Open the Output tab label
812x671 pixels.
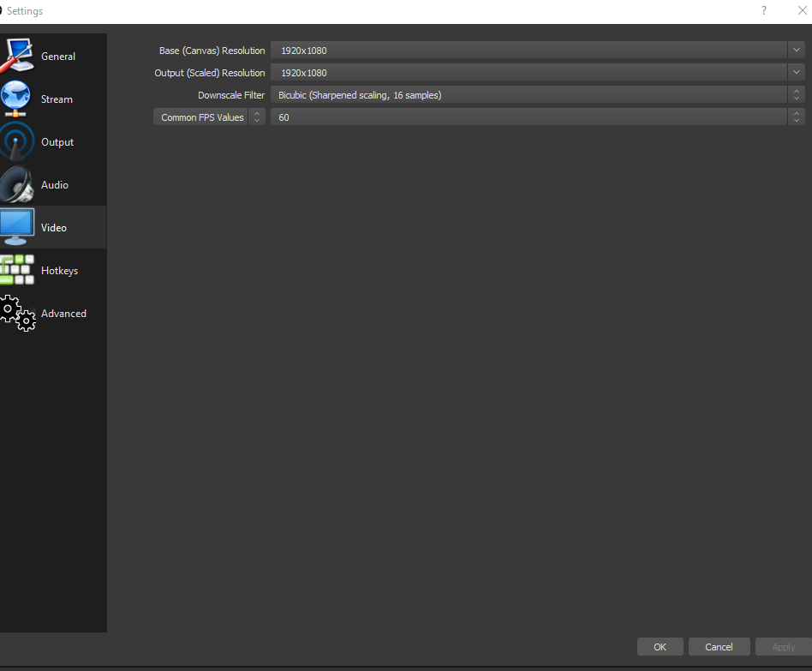(57, 142)
